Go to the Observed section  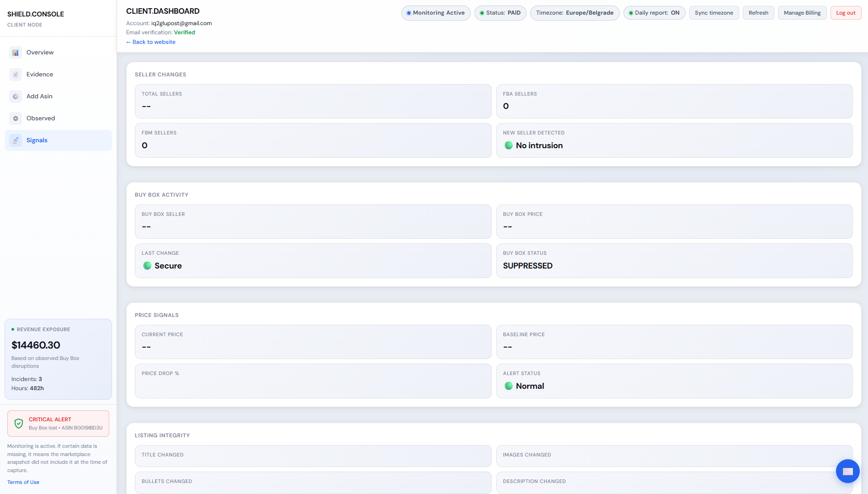41,118
